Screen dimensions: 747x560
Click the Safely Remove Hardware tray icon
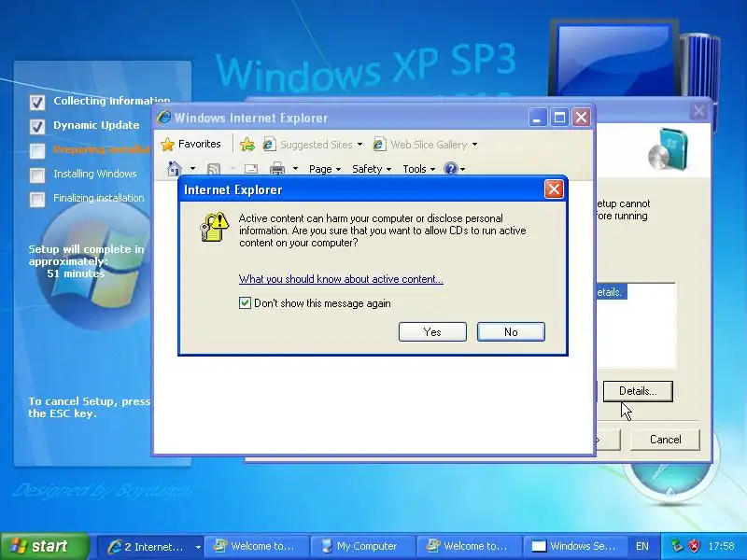(x=677, y=546)
